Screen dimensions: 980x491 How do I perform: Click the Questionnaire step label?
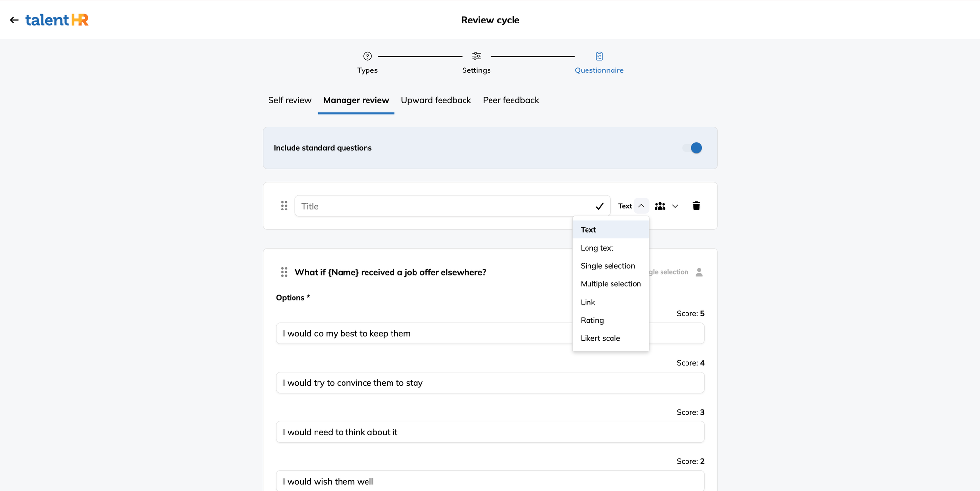pos(599,70)
